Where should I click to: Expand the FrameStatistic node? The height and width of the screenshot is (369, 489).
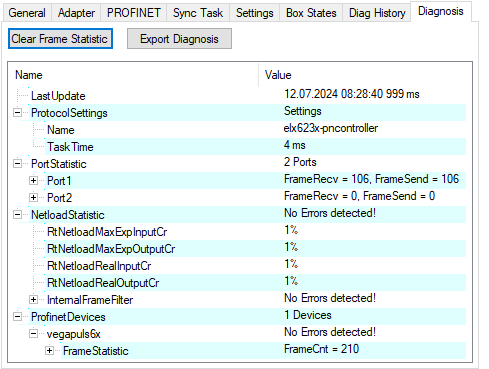click(x=49, y=351)
